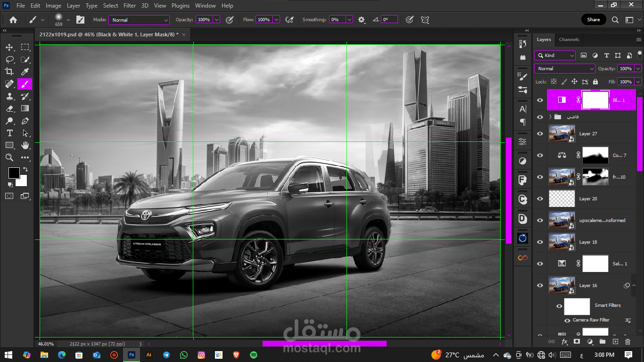The height and width of the screenshot is (362, 644).
Task: Hide Layer 20
Action: [540, 199]
